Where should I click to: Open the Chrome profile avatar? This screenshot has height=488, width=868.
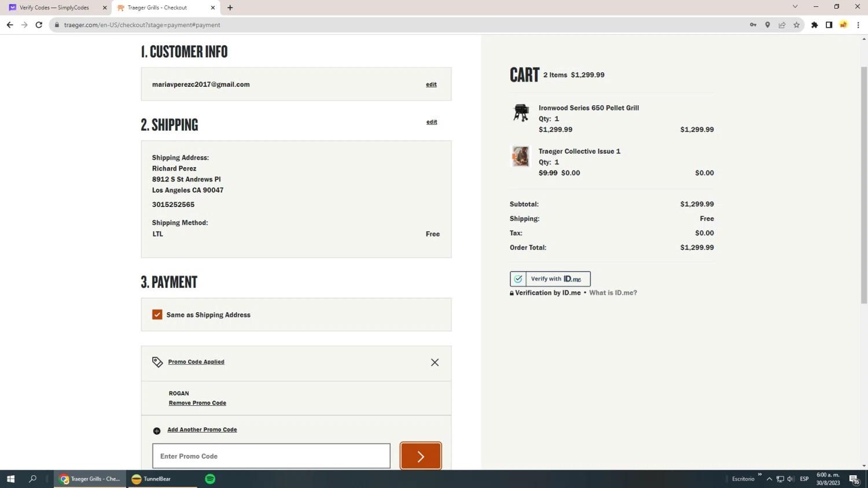(x=844, y=25)
